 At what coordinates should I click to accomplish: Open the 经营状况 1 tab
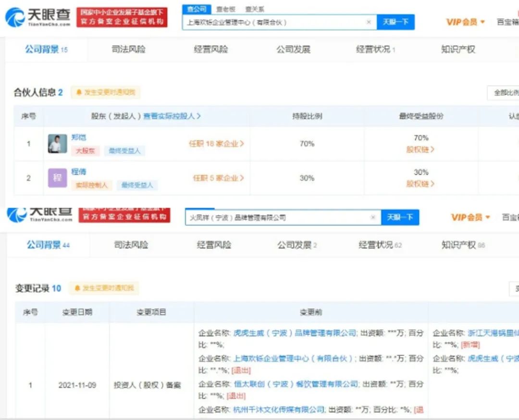[376, 49]
